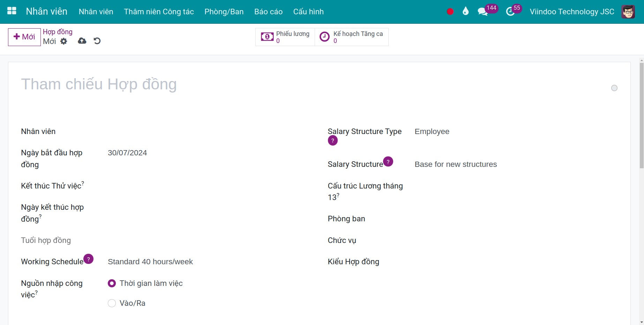Toggle the contract kanban state circle
This screenshot has width=644, height=325.
pyautogui.click(x=614, y=88)
